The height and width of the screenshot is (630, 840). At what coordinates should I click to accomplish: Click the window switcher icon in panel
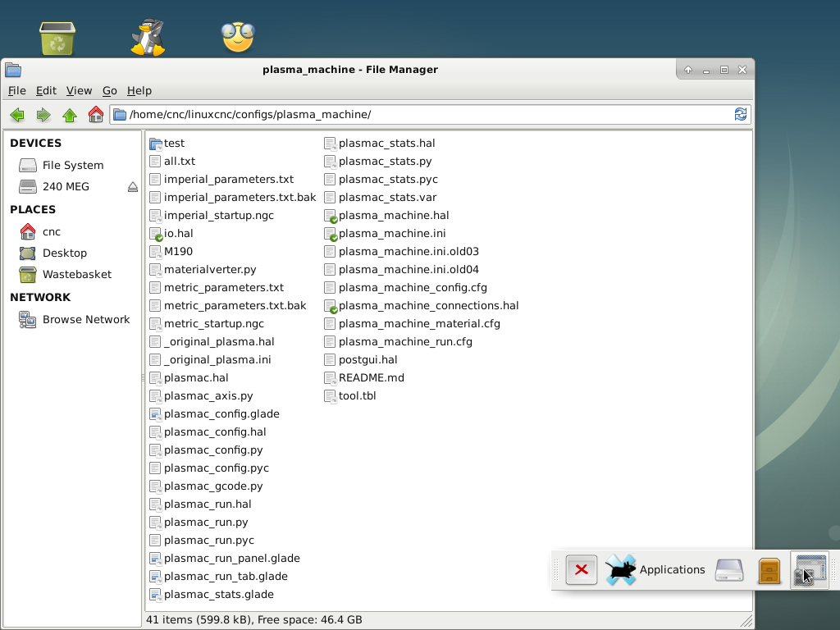coord(810,570)
